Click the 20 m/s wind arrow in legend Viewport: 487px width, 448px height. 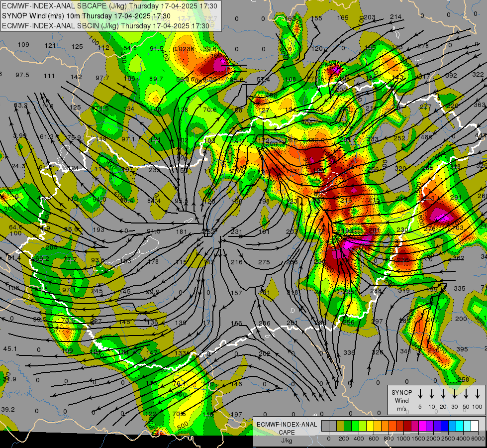(x=443, y=394)
